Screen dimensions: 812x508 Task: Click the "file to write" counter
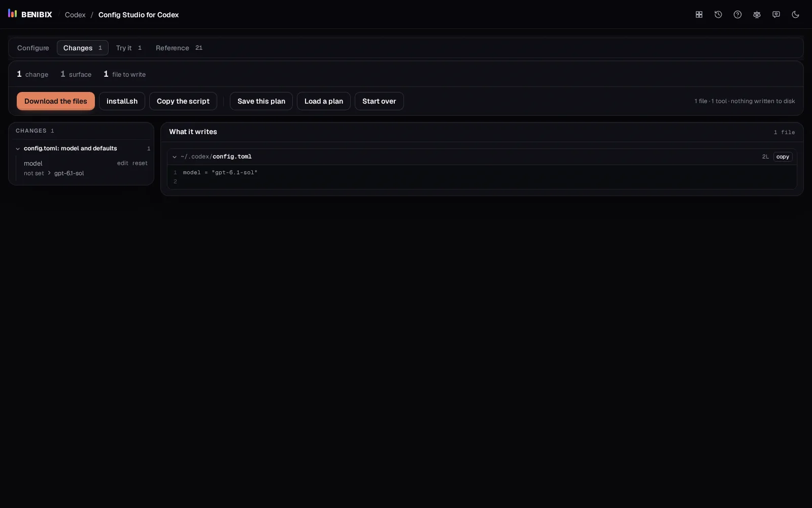pyautogui.click(x=124, y=74)
